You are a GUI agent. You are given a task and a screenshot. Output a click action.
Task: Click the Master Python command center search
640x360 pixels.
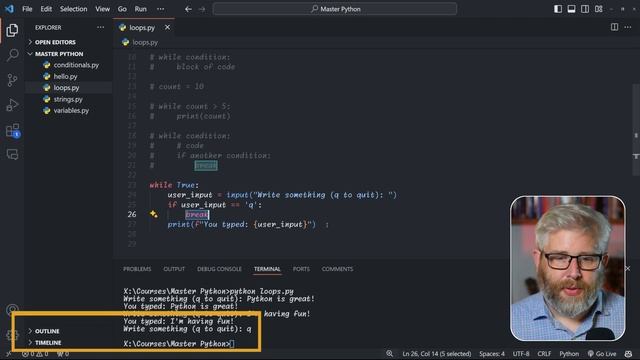(335, 9)
